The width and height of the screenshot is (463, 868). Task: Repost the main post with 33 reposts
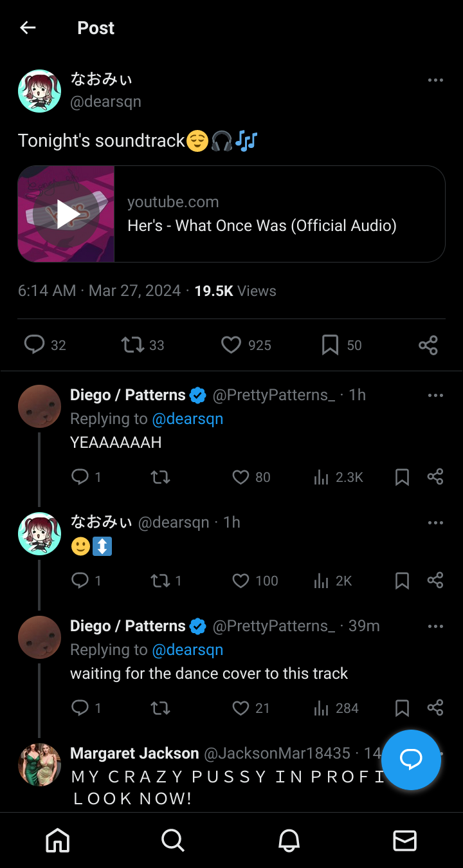click(x=132, y=345)
